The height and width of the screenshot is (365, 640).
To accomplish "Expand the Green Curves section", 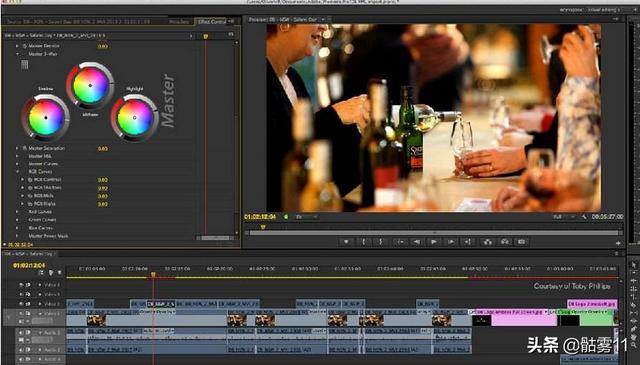I will [x=17, y=220].
